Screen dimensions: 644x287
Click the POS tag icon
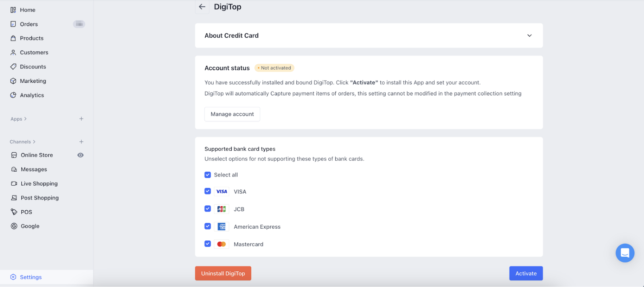(x=14, y=212)
